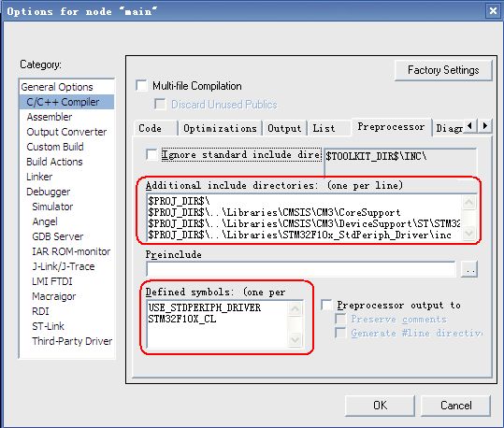The width and height of the screenshot is (504, 428).
Task: Select Third-Party Driver entry
Action: point(72,341)
